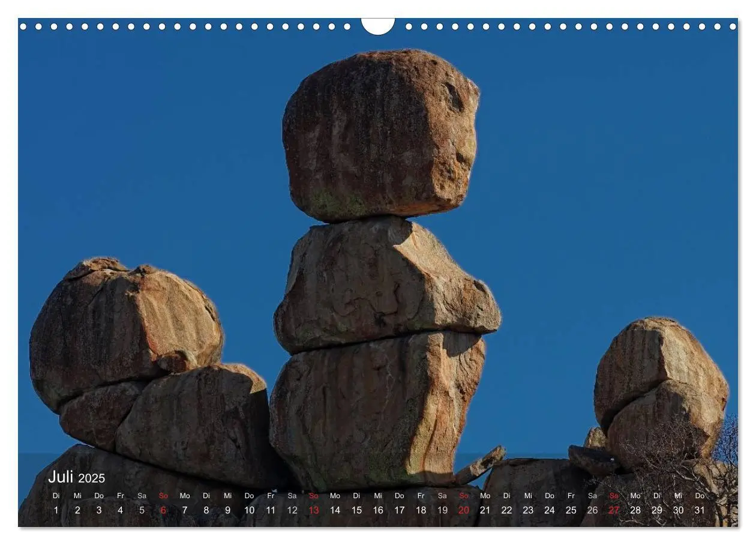The image size is (756, 545).
Task: Select day 3 in the calendar row
Action: 99,510
